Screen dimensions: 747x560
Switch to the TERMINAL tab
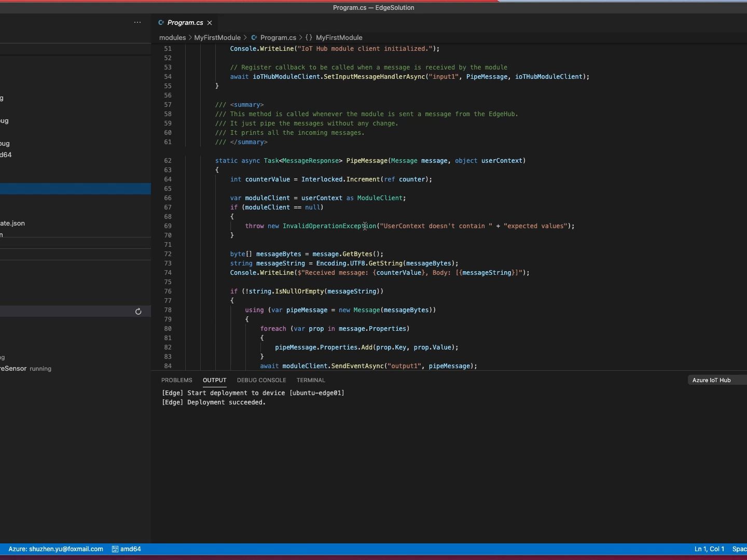pos(310,380)
